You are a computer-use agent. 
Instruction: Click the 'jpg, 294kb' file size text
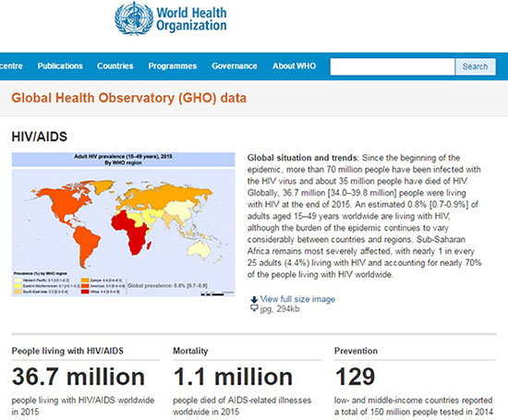280,308
